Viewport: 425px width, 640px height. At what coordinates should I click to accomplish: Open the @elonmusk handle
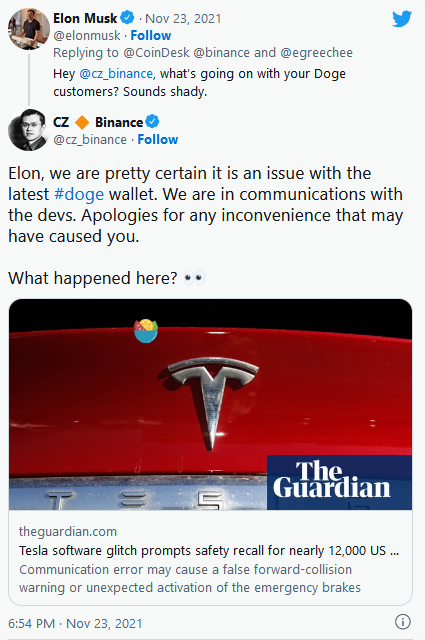click(87, 36)
